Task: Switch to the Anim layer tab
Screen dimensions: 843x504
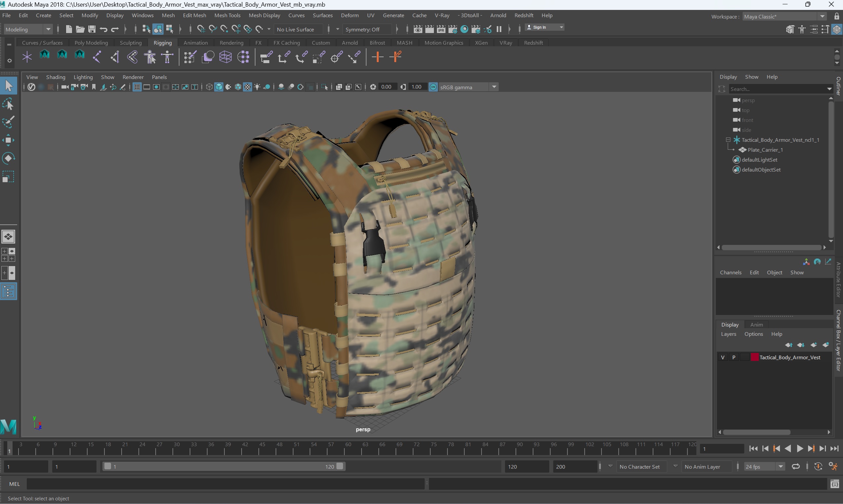Action: coord(756,325)
